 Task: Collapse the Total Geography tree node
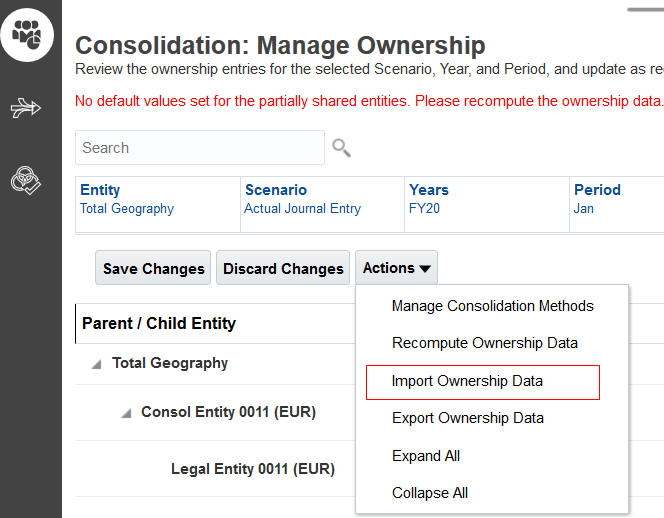96,364
